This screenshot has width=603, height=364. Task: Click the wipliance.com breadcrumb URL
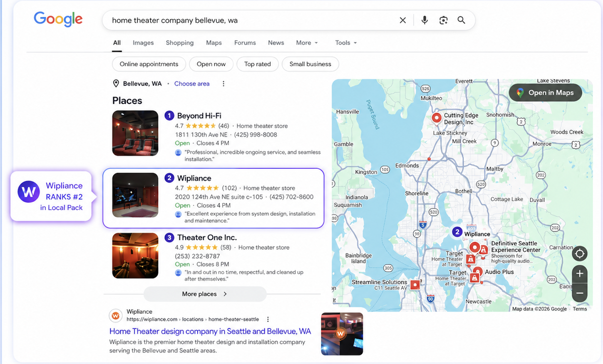coord(193,319)
